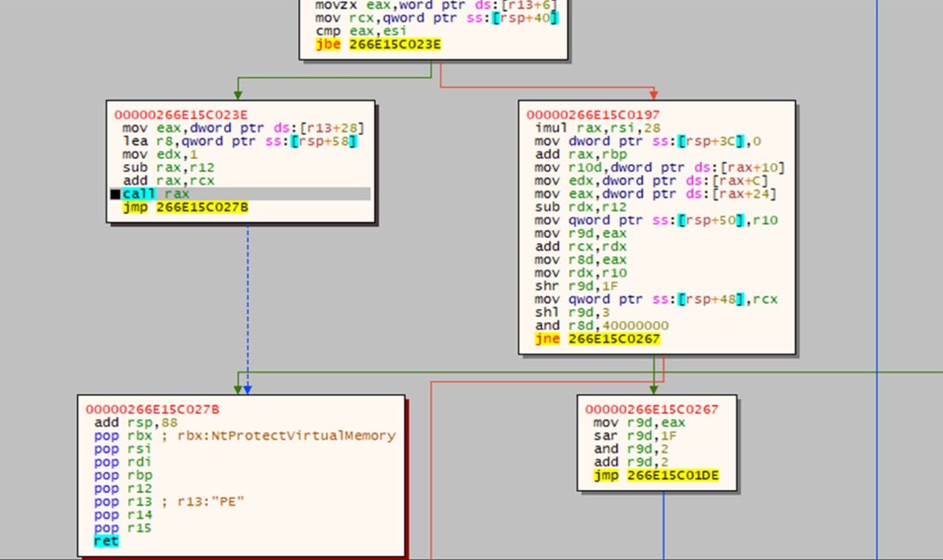Image resolution: width=943 pixels, height=560 pixels.
Task: Click the jne 266E15C0267 instruction
Action: (x=597, y=338)
